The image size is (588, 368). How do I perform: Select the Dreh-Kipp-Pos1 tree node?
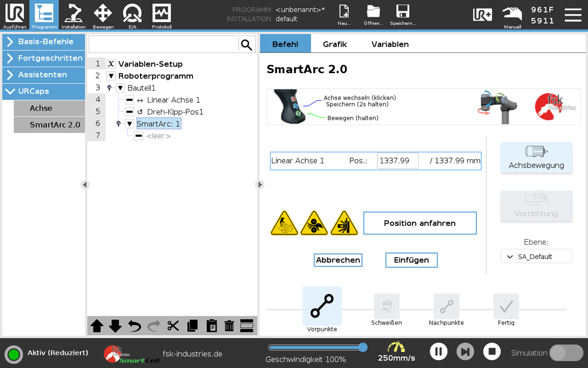pyautogui.click(x=175, y=112)
